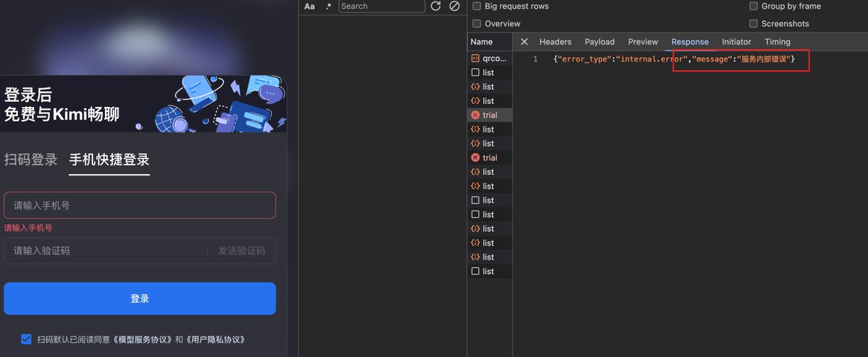
Task: Click the icon of the qrco... request row
Action: pyautogui.click(x=475, y=59)
